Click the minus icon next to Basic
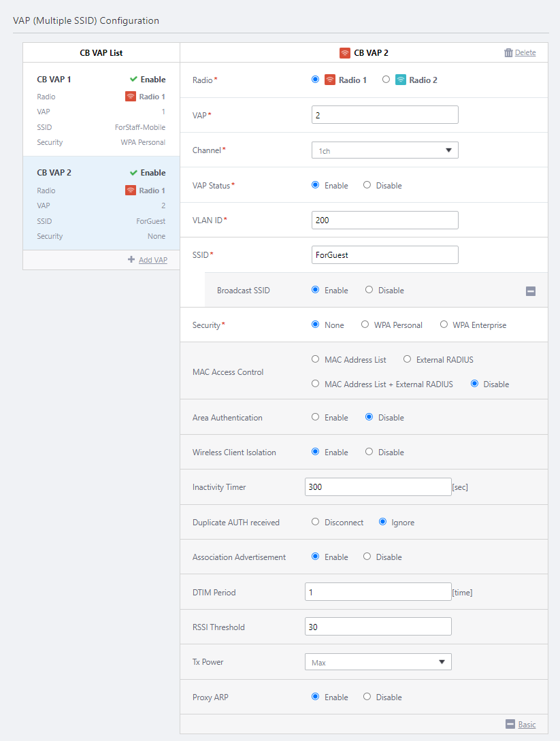This screenshot has width=560, height=741. 510,725
